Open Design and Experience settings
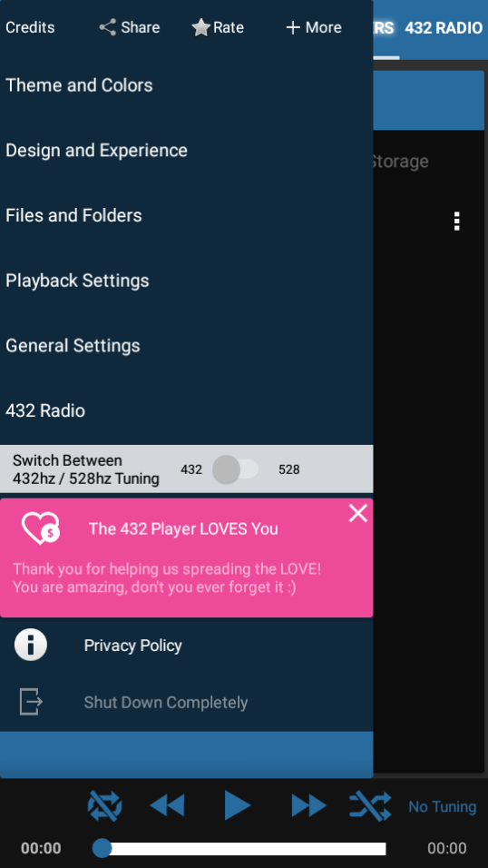 (187, 151)
